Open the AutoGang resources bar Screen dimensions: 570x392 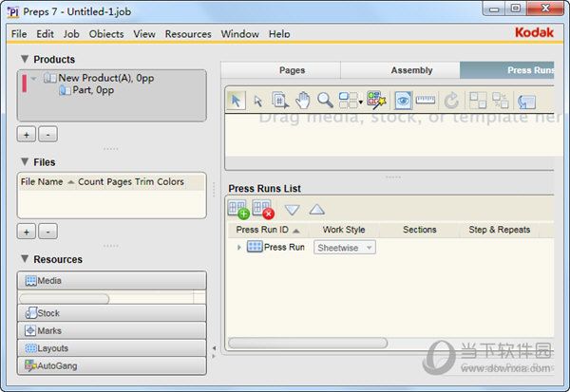111,365
